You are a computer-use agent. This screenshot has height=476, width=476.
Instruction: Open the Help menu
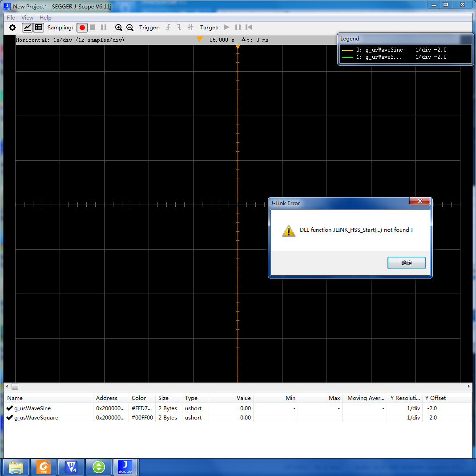[x=45, y=18]
